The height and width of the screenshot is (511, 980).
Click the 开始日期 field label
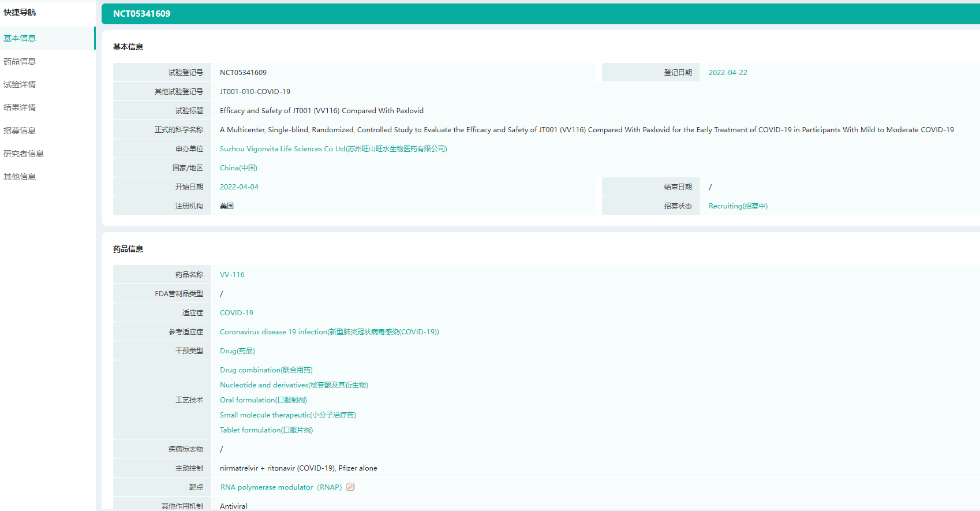189,187
